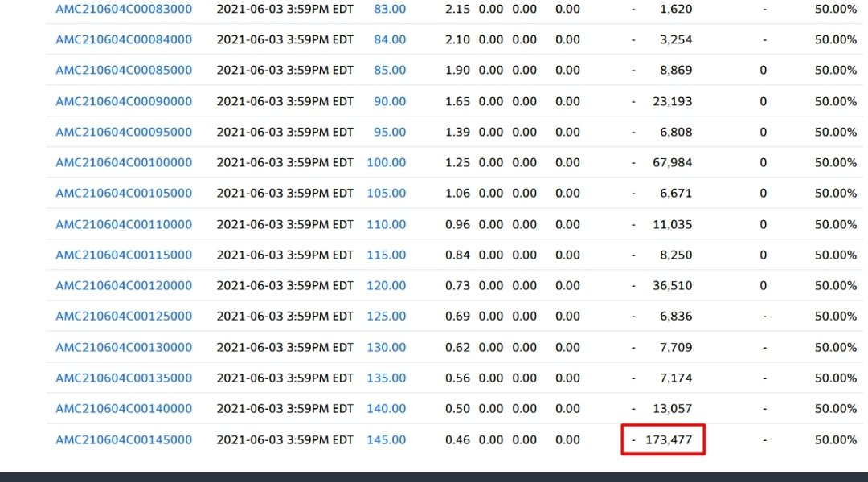
Task: Select volume value 6,836
Action: pyautogui.click(x=676, y=316)
